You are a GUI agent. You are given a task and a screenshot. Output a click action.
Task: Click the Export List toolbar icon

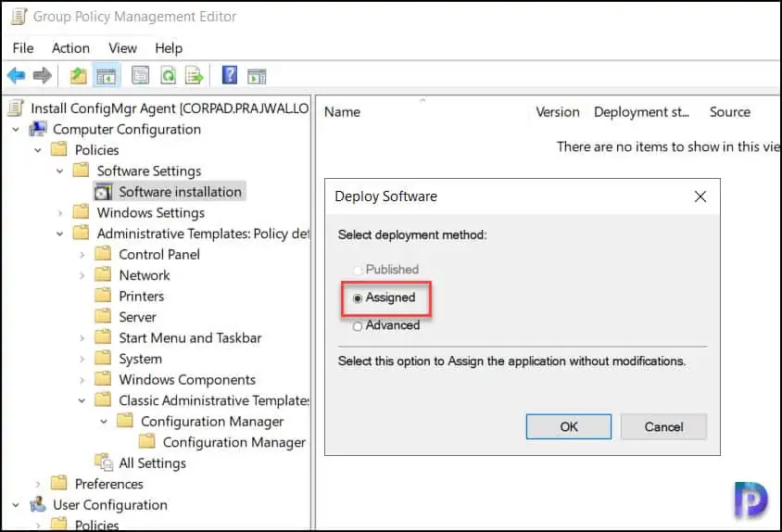point(194,76)
